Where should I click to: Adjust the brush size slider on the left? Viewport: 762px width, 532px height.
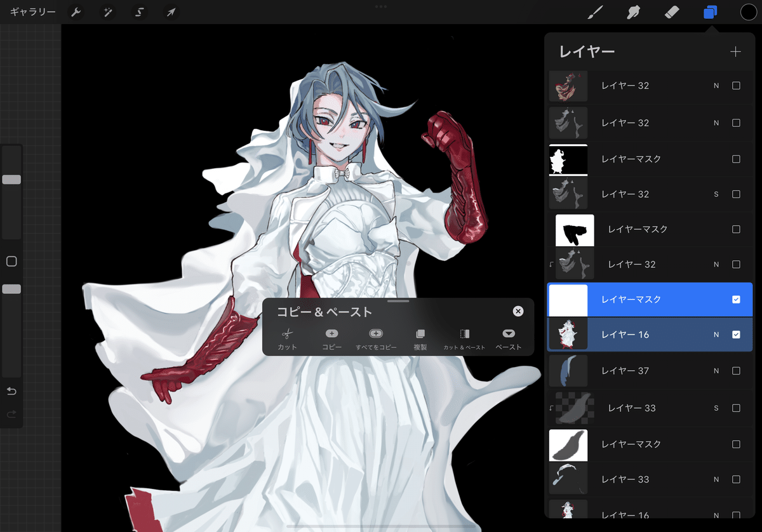(x=11, y=180)
